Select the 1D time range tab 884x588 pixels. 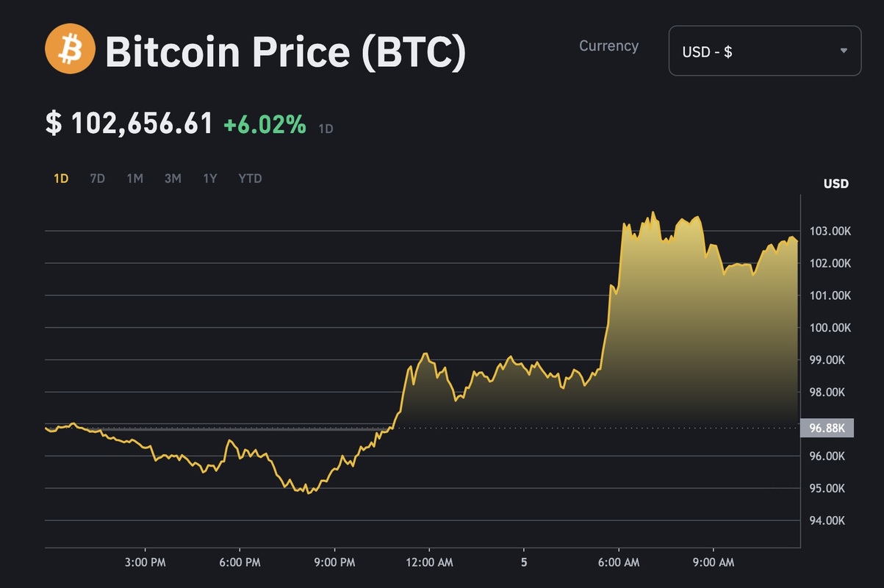click(x=61, y=179)
